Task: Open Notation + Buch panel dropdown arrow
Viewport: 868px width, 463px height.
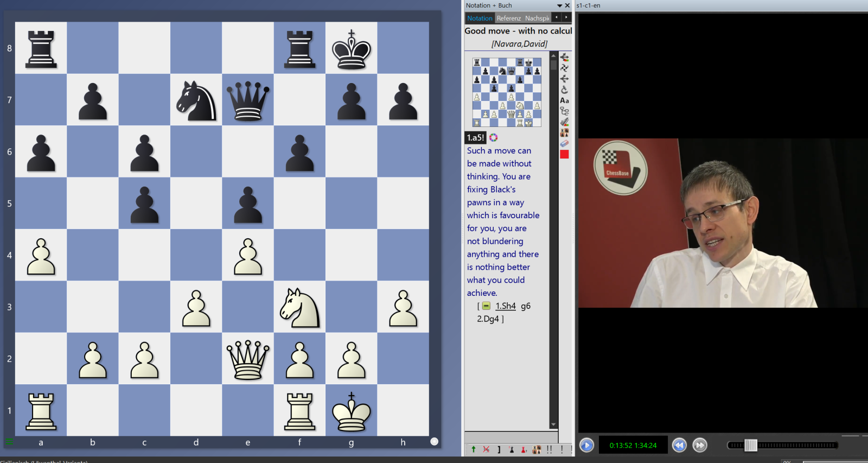Action: coord(559,5)
